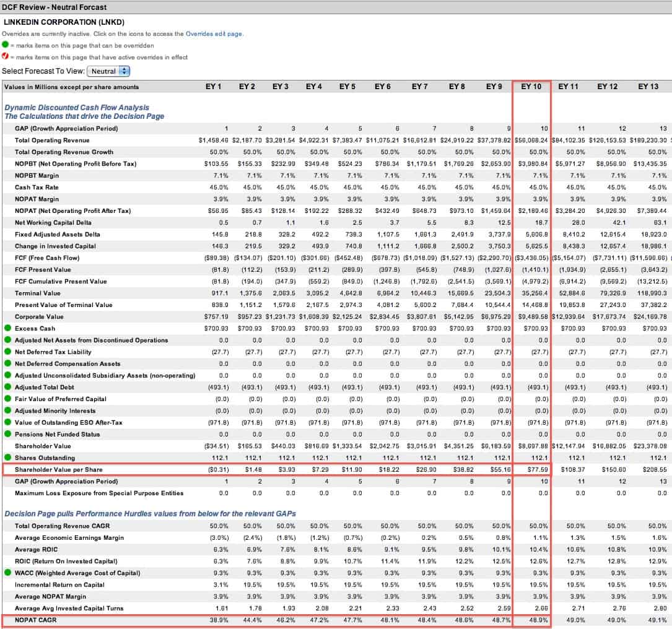The image size is (672, 629).
Task: Click override icon for Adjusted Net Assets from Discontinued Operations
Action: (7, 340)
